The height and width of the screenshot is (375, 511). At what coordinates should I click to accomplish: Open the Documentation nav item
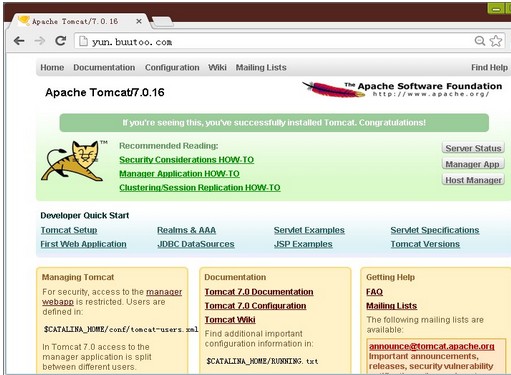104,67
